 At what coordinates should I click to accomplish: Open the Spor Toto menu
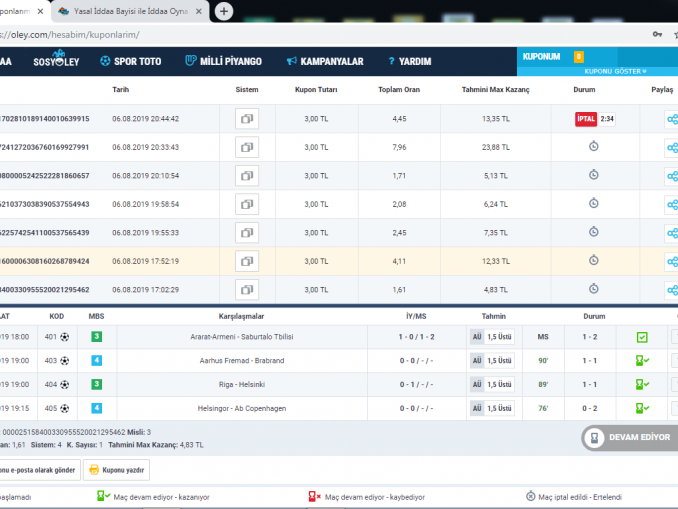[130, 61]
